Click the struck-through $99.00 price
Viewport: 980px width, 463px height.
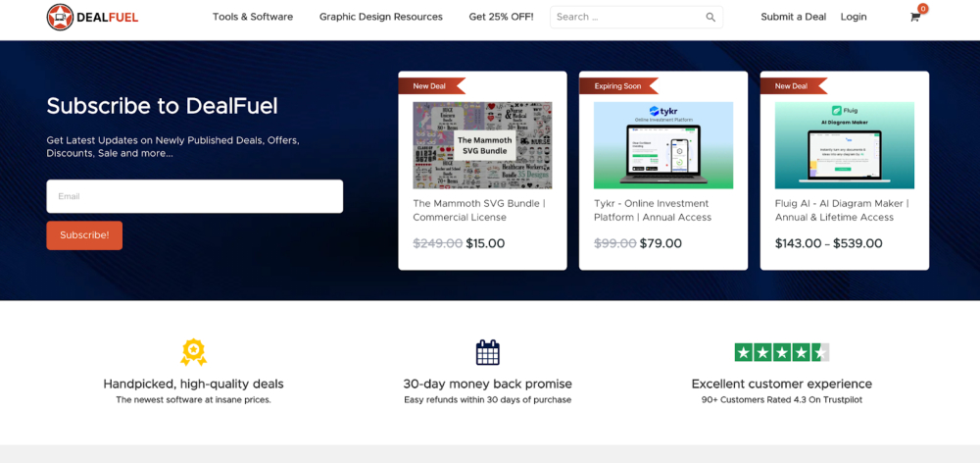[615, 243]
